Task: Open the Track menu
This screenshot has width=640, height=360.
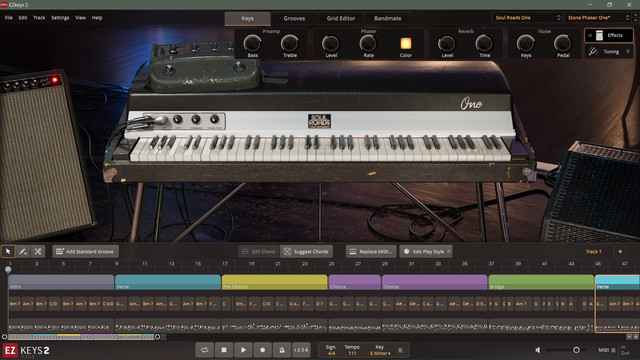Action: point(39,18)
